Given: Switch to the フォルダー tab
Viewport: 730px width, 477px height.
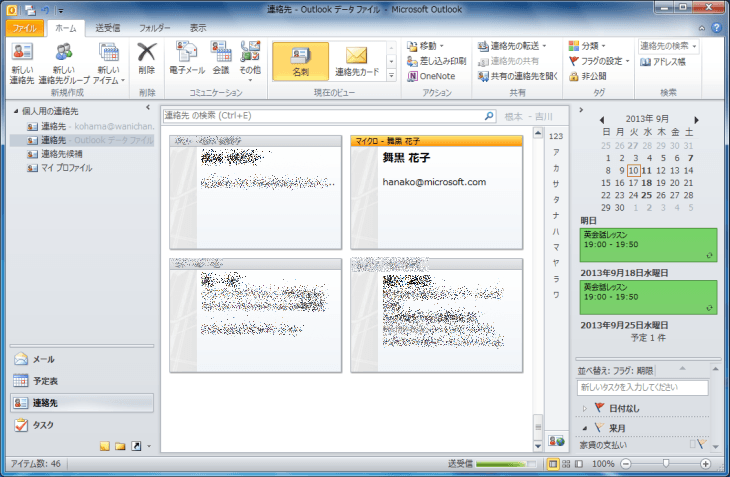Looking at the screenshot, I should click(155, 28).
